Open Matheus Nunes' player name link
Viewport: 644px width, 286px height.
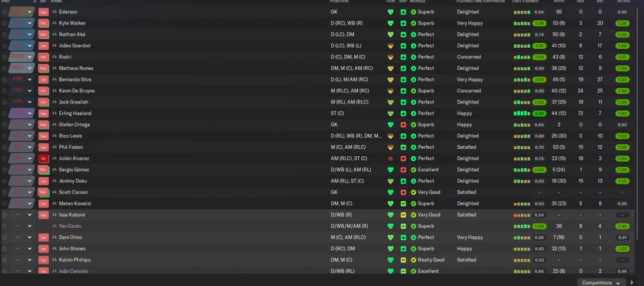coord(76,68)
